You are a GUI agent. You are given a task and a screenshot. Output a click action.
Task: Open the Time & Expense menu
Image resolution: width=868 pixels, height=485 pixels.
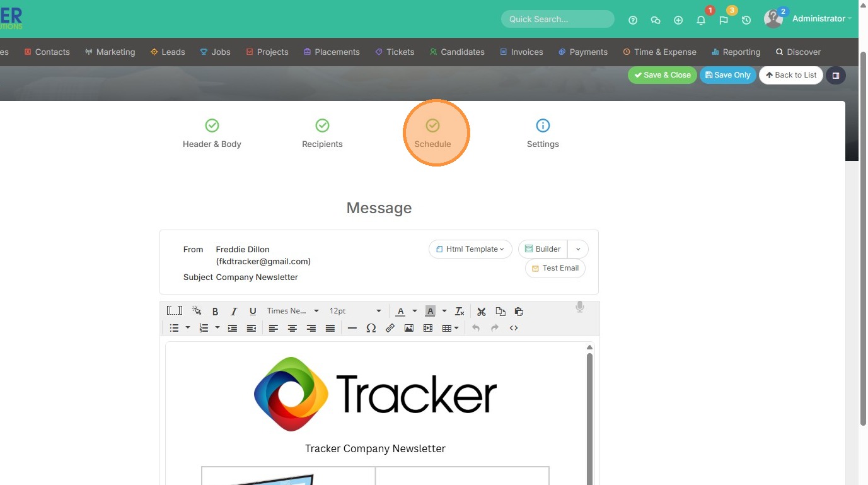659,52
